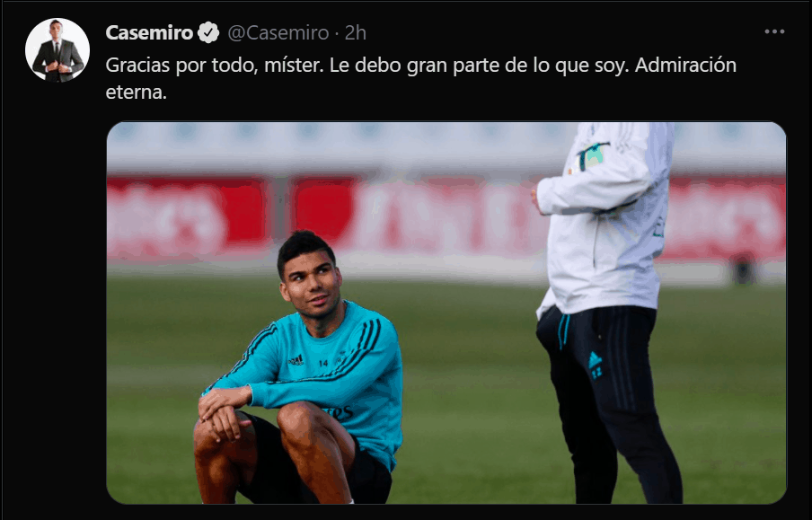Open Casemiro's round profile avatar
This screenshot has width=812, height=520.
click(57, 50)
